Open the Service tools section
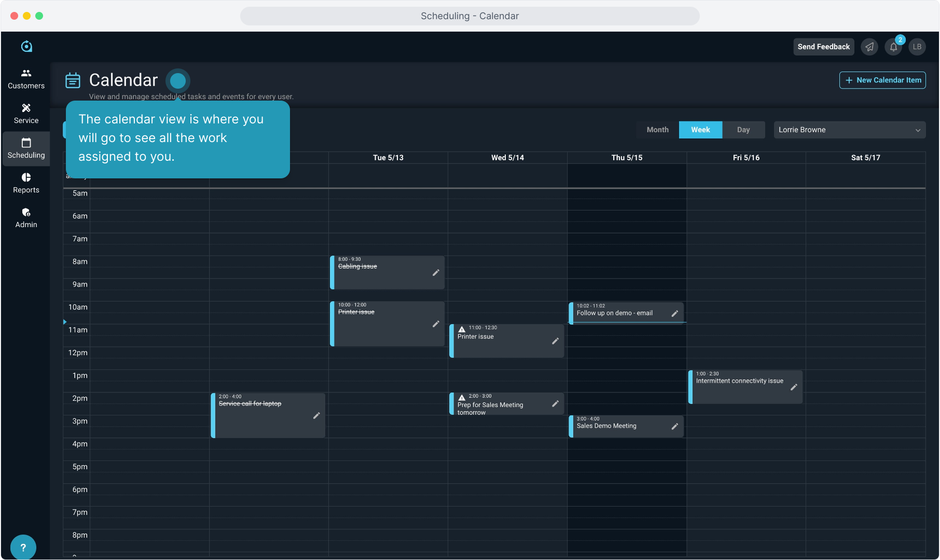This screenshot has height=560, width=940. [x=26, y=114]
